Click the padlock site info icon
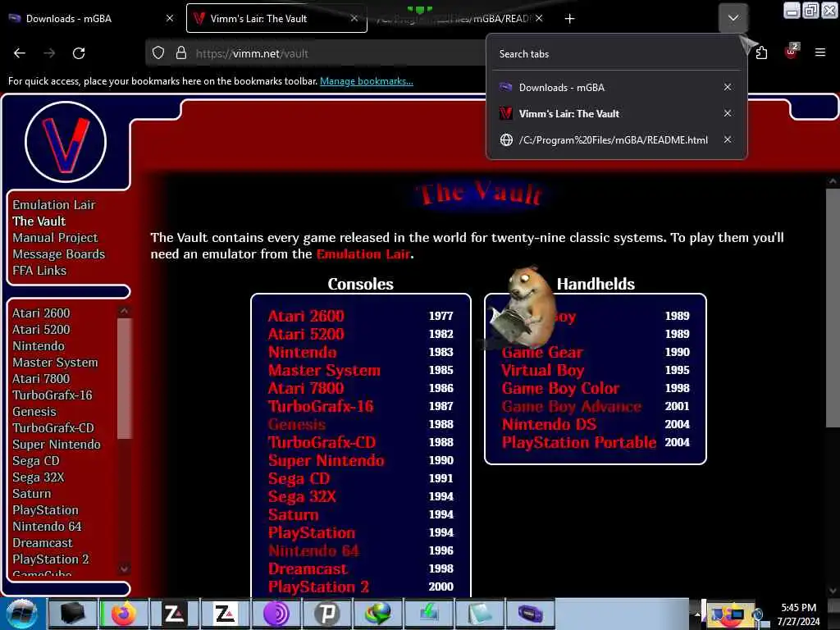This screenshot has width=840, height=630. (181, 53)
